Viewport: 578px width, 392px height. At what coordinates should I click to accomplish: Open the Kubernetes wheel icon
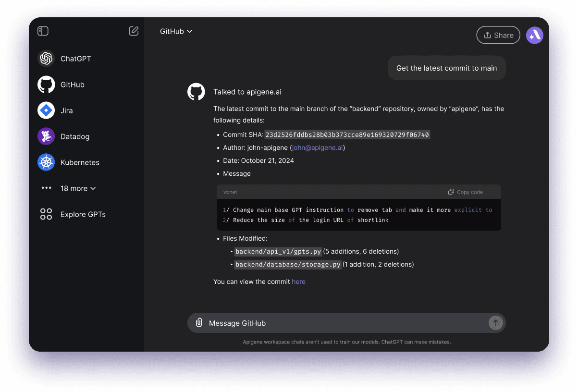point(46,162)
